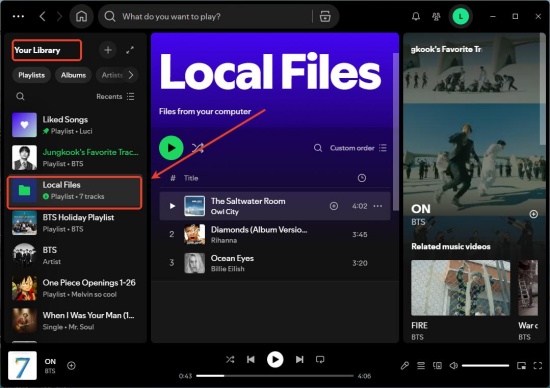
Task: Add ON to library in Now Playing panel
Action: (533, 214)
